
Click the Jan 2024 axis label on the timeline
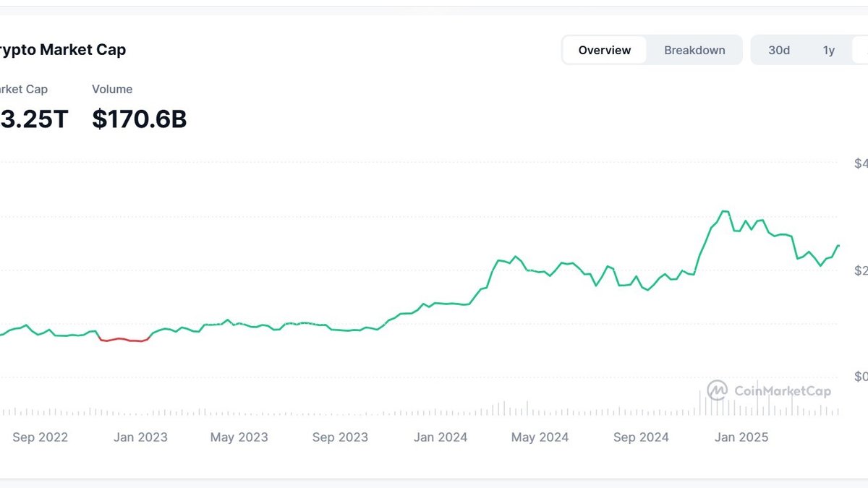tap(441, 437)
